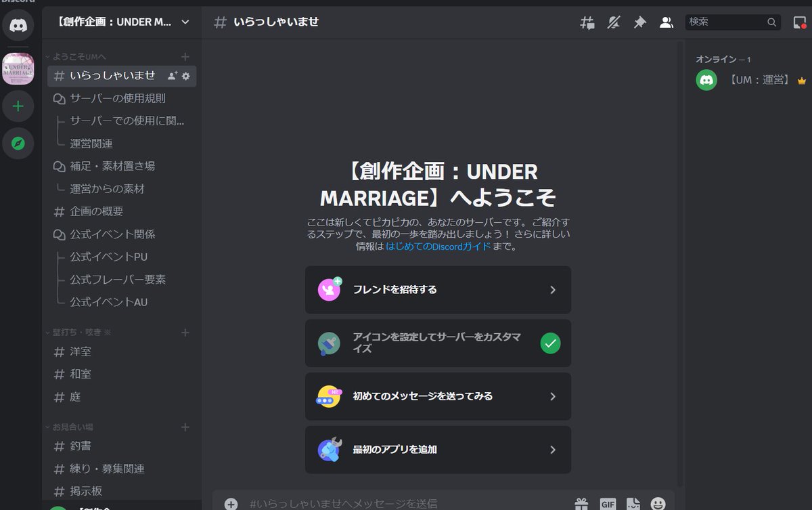Open emoji picker
The width and height of the screenshot is (812, 510).
(x=658, y=504)
